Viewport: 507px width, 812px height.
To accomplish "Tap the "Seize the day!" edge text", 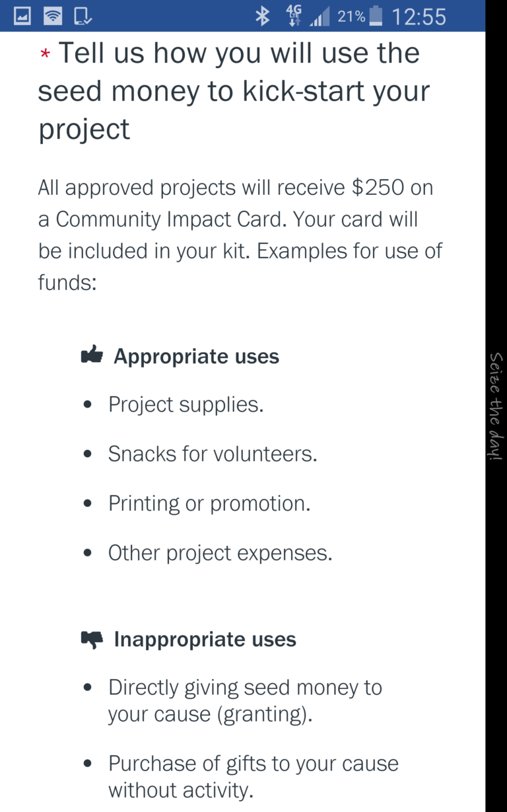I will [x=496, y=406].
